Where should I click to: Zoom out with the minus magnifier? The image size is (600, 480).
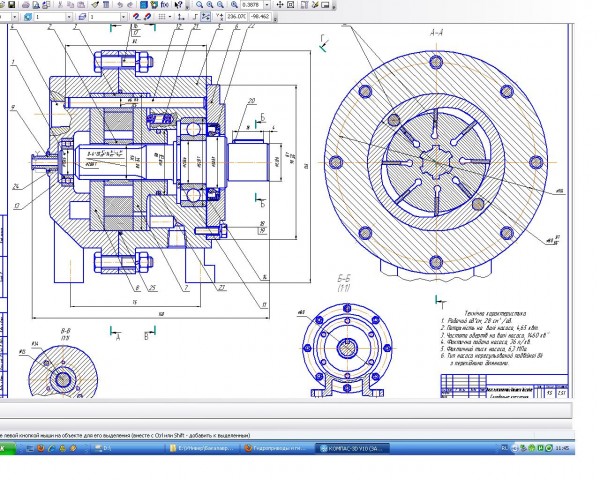coord(220,5)
